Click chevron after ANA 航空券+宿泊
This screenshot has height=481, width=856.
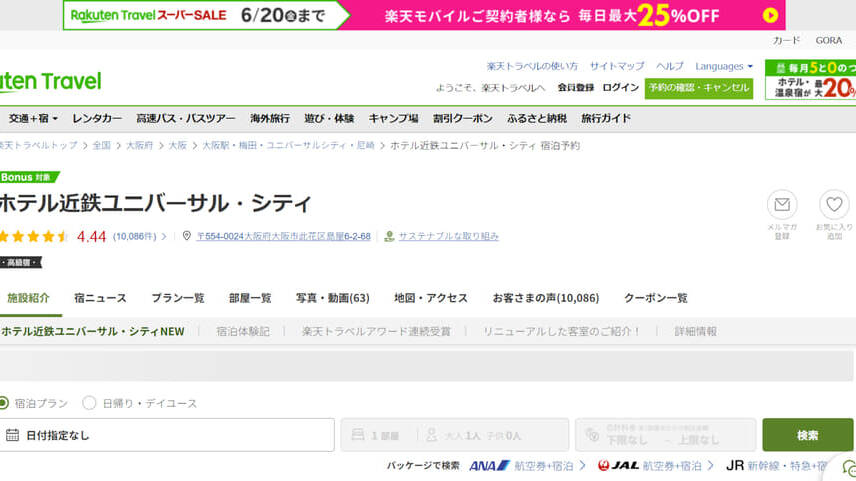(x=582, y=466)
